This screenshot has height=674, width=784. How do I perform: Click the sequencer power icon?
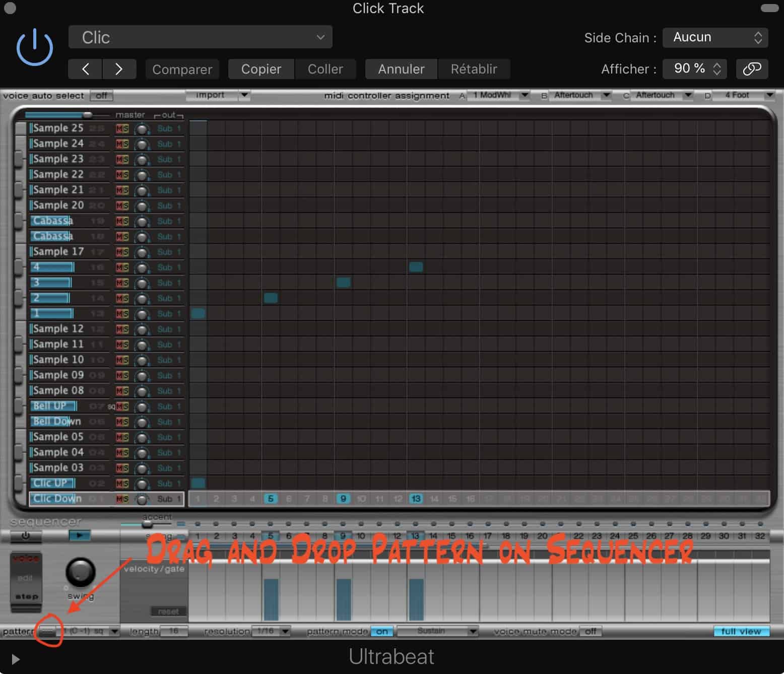(26, 536)
